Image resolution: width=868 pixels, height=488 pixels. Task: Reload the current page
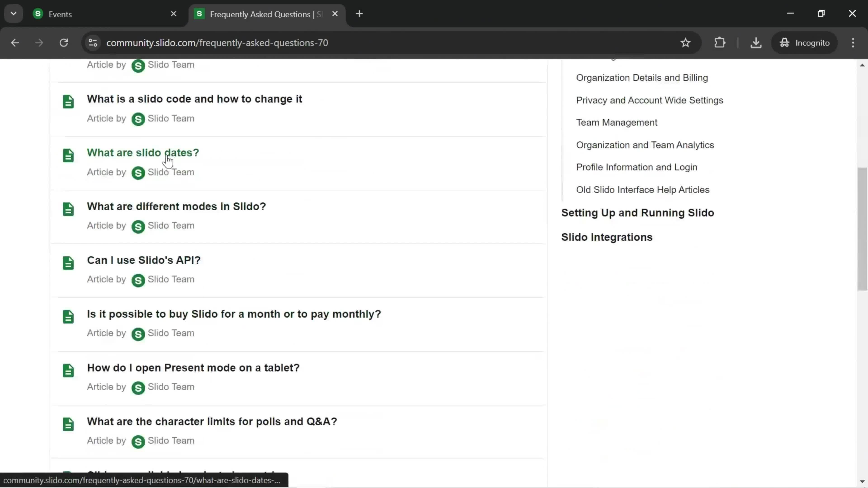coord(64,43)
